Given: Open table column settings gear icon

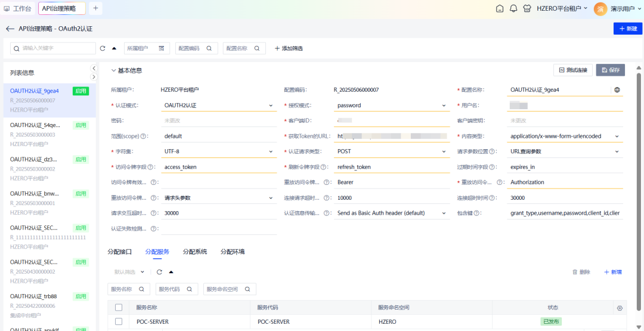Looking at the screenshot, I should (x=620, y=308).
